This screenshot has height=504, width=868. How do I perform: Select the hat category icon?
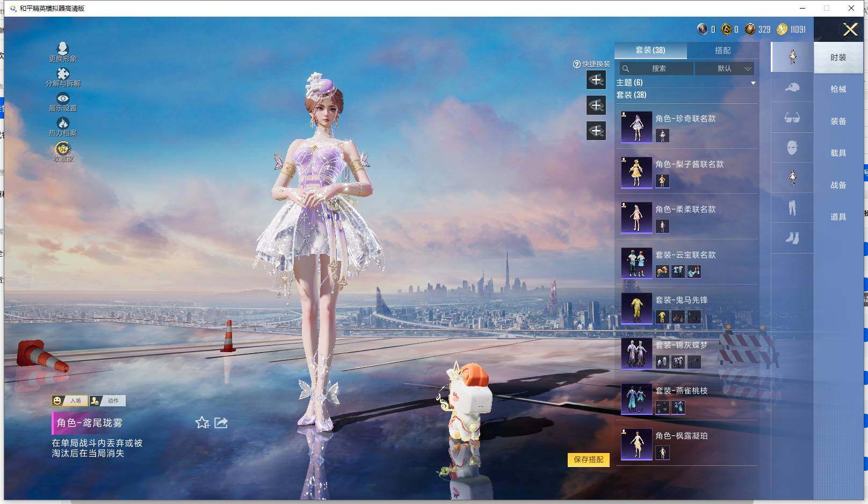[x=792, y=87]
